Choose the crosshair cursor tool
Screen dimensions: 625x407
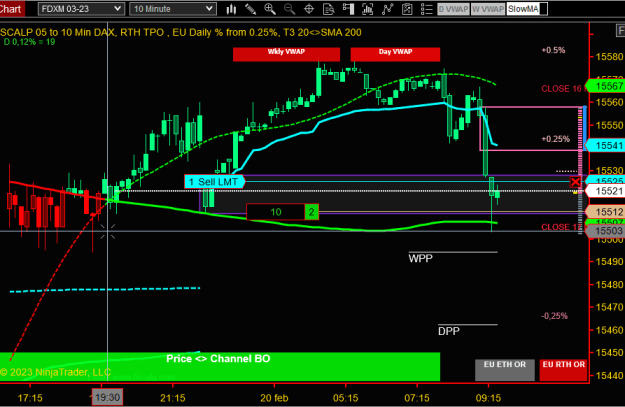click(x=309, y=9)
